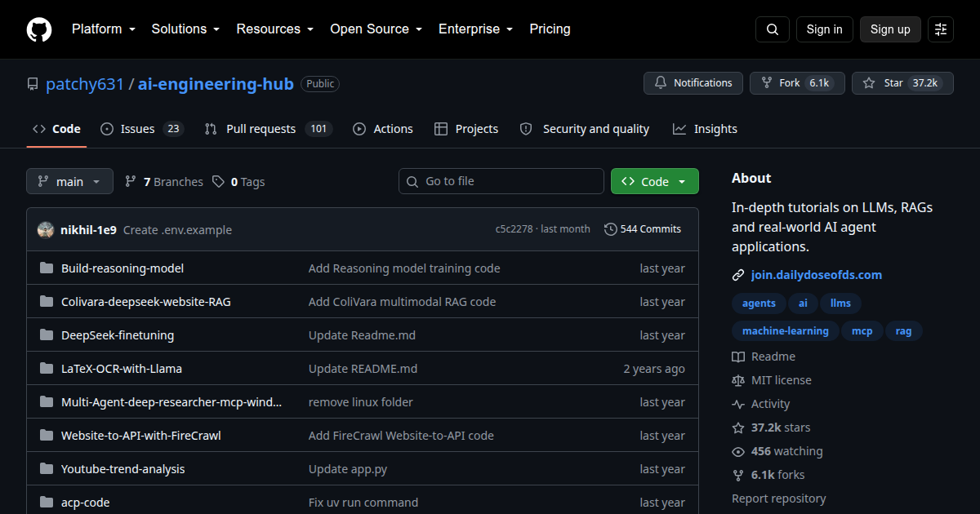
Task: Click the link chain icon in About
Action: (x=738, y=275)
